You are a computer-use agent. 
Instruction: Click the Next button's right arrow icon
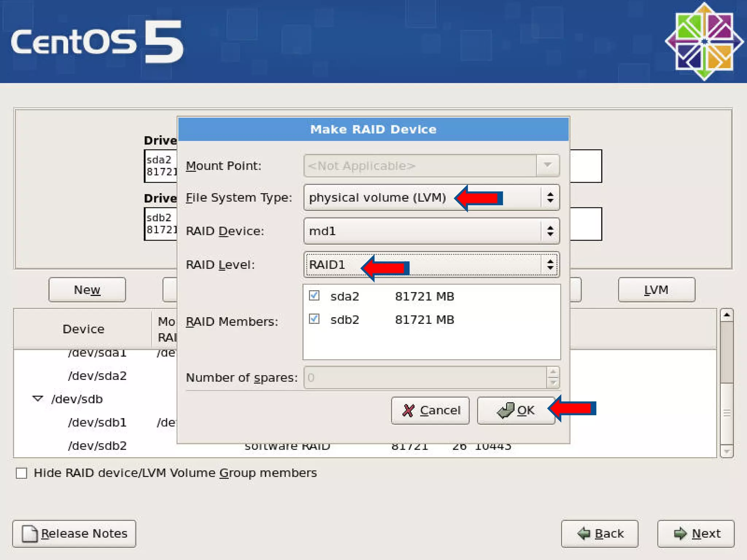680,534
